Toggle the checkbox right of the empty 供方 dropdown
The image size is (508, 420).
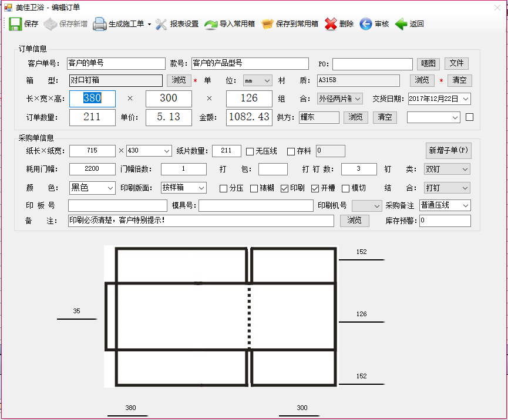click(x=469, y=117)
